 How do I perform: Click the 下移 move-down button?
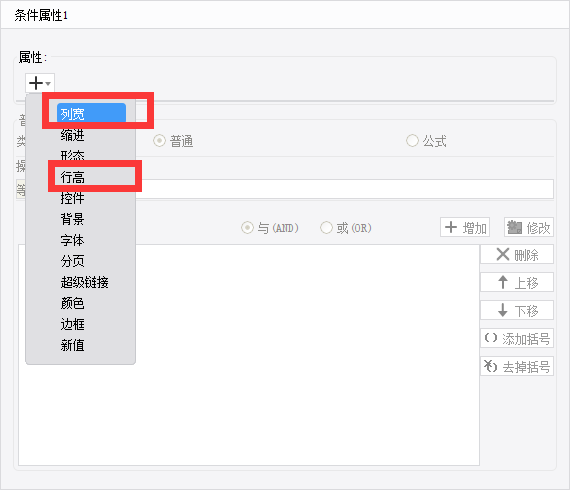pyautogui.click(x=517, y=310)
